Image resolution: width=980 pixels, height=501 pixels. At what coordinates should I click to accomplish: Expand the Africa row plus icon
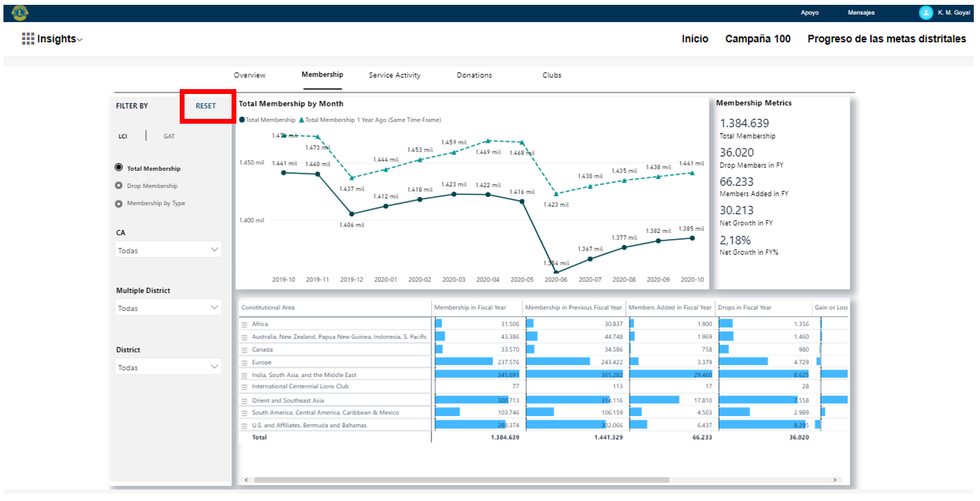point(244,324)
